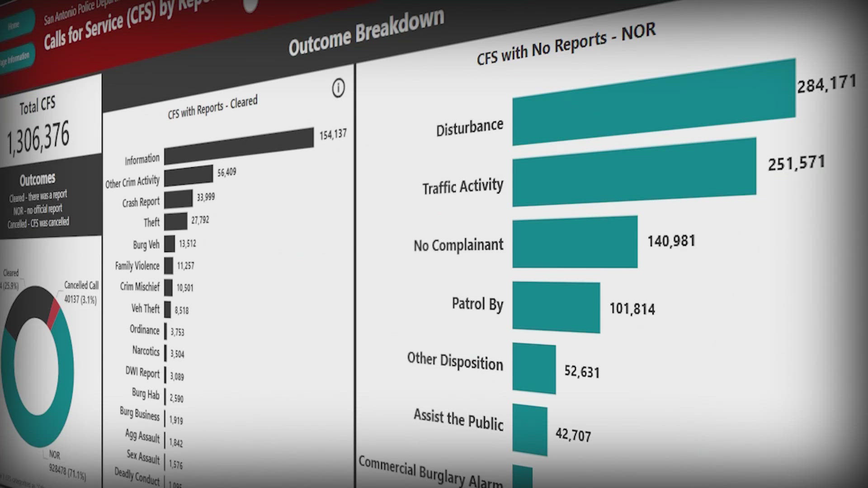Click the 'Commercial Burglary Alarm' label

(430, 472)
